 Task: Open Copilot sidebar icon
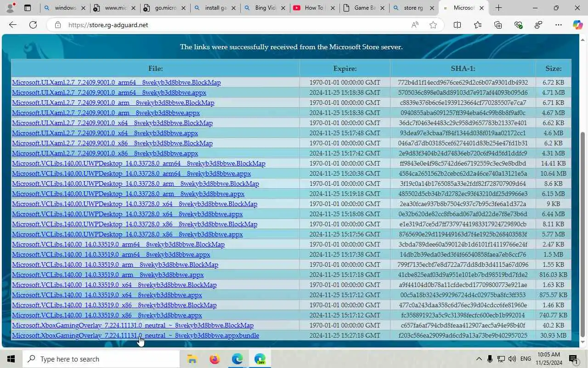tap(578, 25)
